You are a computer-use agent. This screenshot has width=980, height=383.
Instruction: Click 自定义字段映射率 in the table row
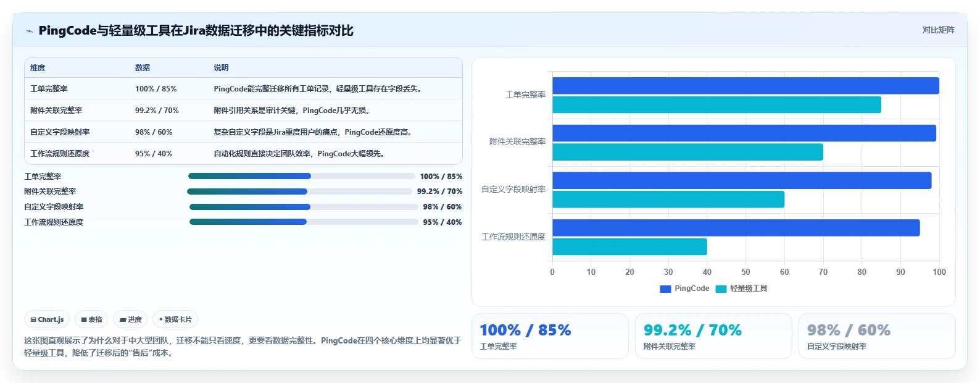(60, 132)
